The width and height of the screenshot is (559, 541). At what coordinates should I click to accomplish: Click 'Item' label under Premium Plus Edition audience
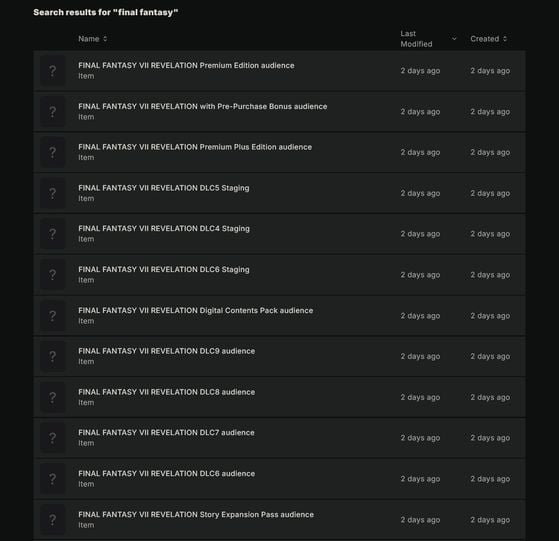click(86, 158)
